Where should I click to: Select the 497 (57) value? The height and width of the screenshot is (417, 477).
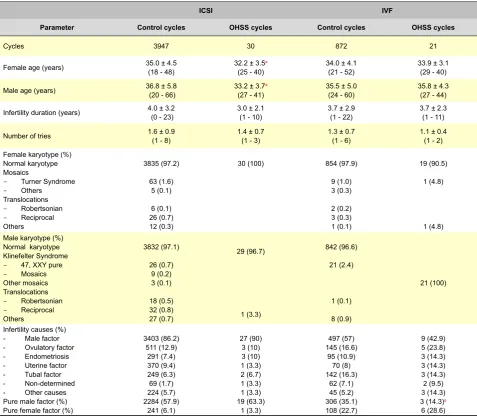[341, 339]
